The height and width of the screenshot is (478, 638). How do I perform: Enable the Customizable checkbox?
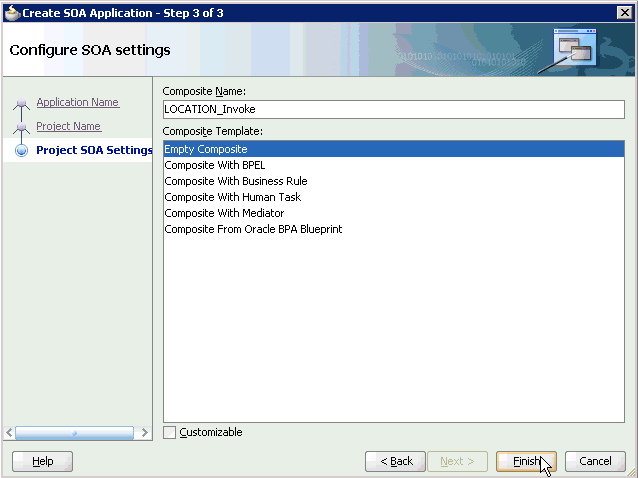[169, 432]
